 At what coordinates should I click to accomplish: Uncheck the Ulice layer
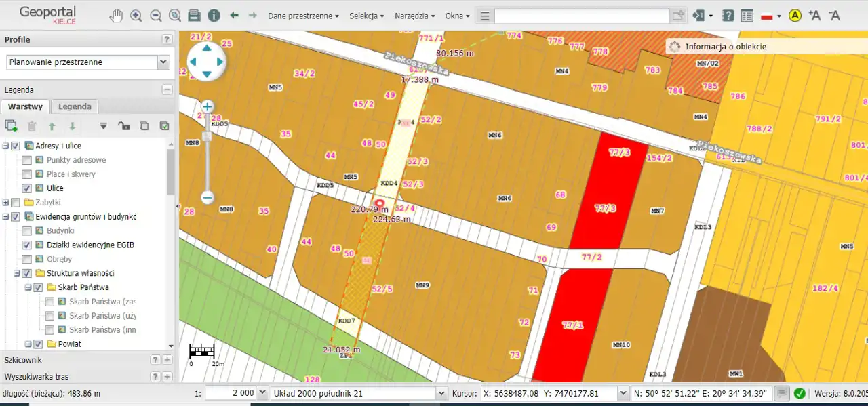pyautogui.click(x=26, y=188)
